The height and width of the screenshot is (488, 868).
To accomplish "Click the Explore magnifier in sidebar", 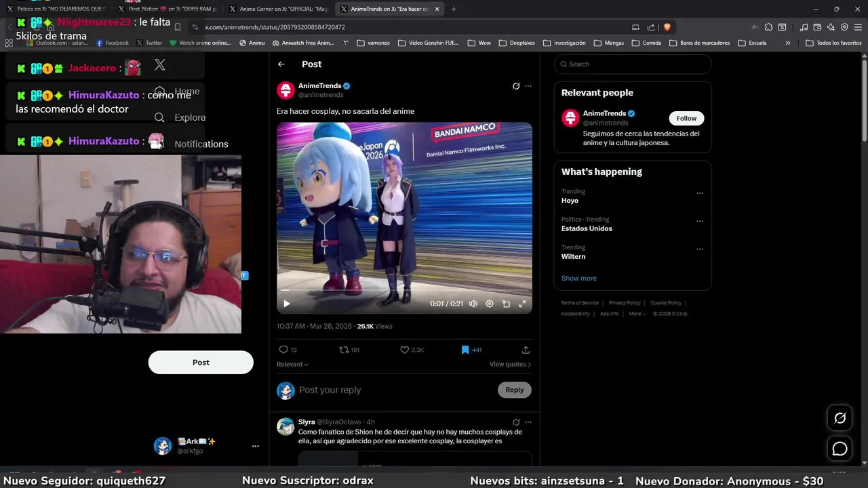I will (x=159, y=117).
